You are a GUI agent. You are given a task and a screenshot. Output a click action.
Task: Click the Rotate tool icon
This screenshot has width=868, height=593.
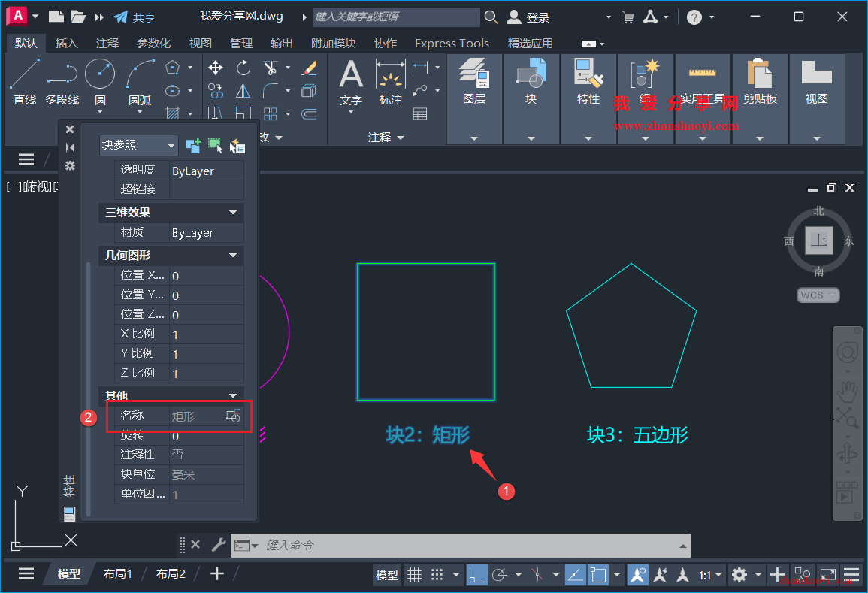(x=243, y=68)
